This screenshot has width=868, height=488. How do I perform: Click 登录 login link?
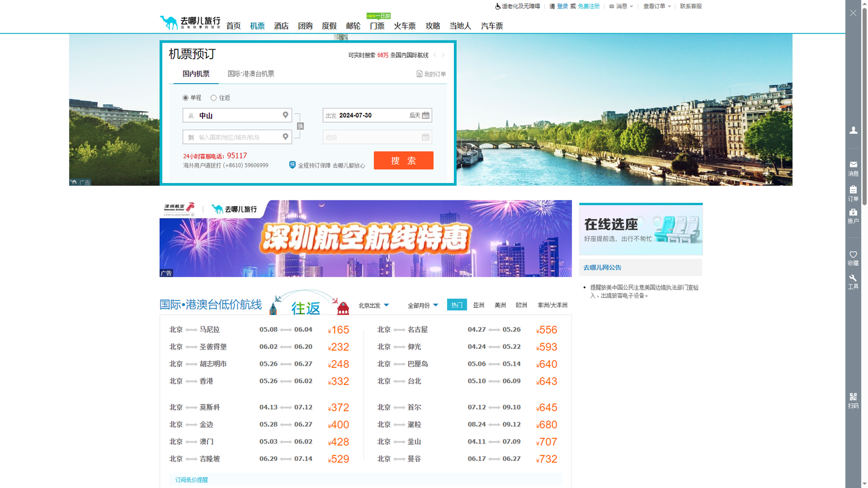(x=562, y=6)
